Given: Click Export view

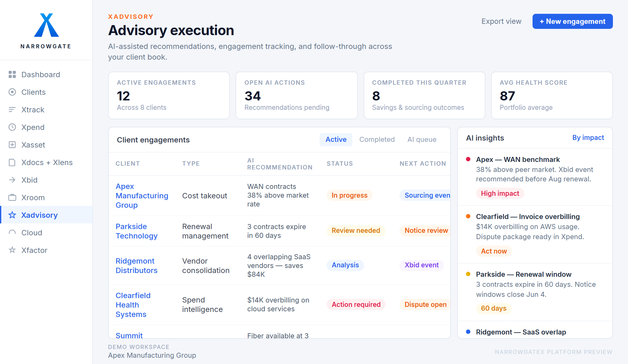Looking at the screenshot, I should [501, 21].
